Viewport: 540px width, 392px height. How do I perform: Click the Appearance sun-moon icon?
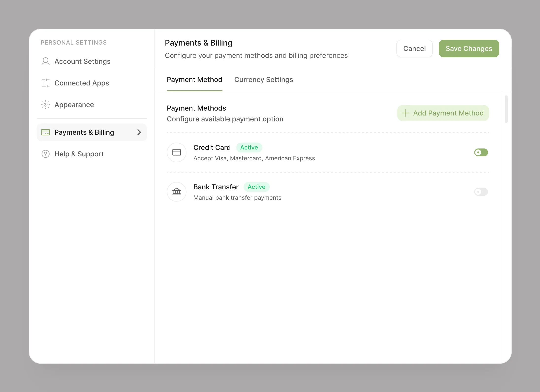pyautogui.click(x=46, y=105)
